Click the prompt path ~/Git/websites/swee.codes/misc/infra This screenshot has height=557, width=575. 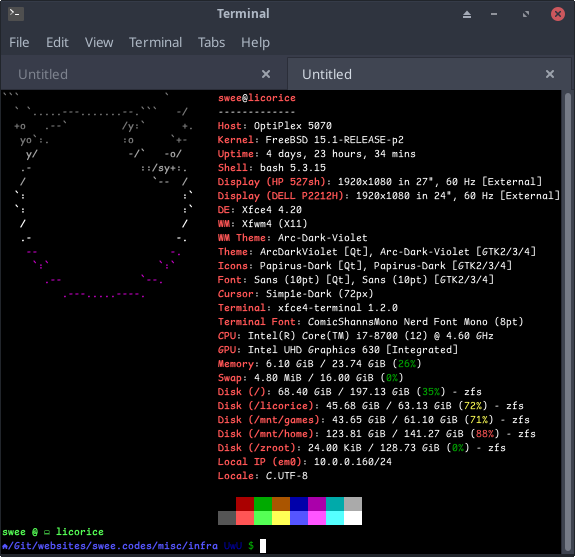click(110, 546)
